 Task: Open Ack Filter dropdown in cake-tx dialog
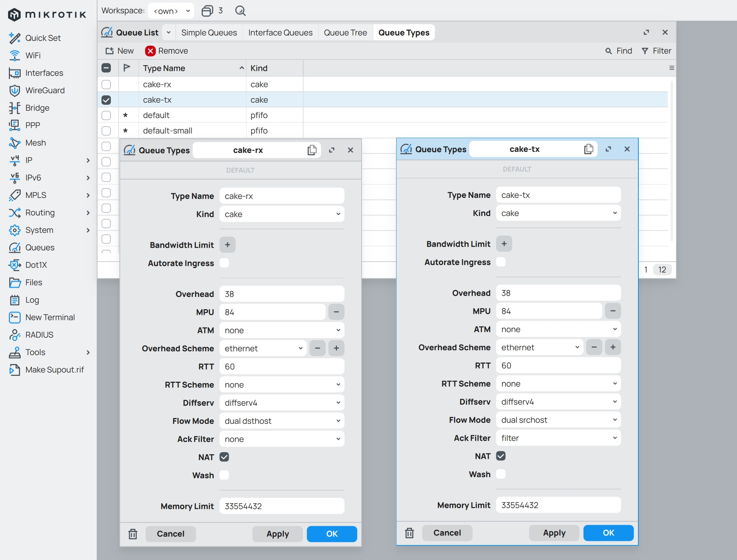(558, 438)
